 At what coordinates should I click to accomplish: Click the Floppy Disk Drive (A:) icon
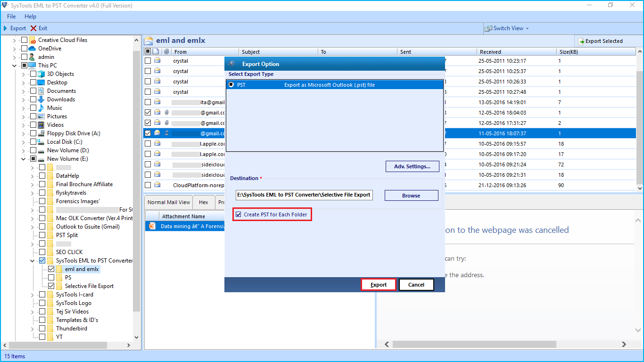[41, 133]
